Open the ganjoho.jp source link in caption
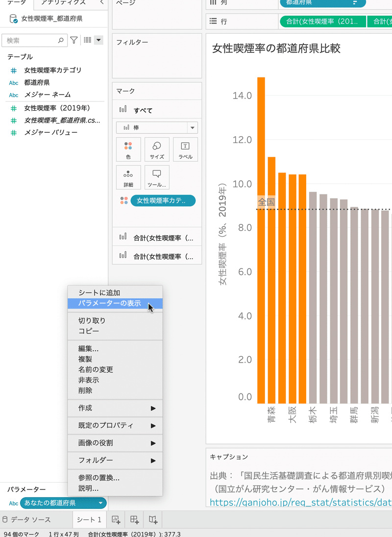Viewport: 392px width, 537px height. [300, 502]
